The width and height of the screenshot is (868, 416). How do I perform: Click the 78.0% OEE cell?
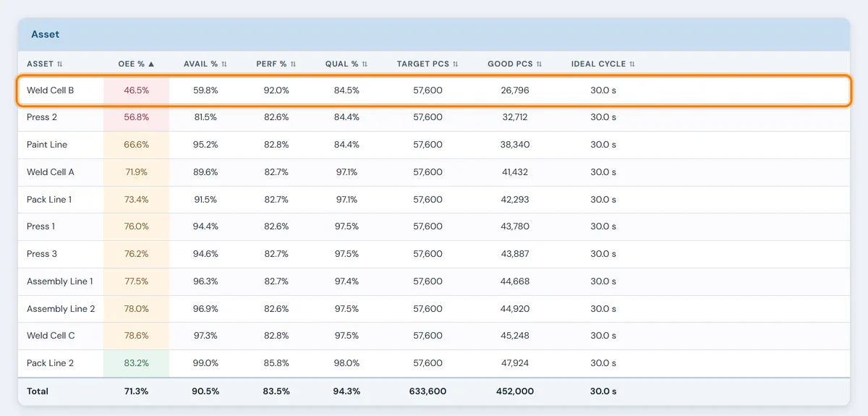[137, 308]
